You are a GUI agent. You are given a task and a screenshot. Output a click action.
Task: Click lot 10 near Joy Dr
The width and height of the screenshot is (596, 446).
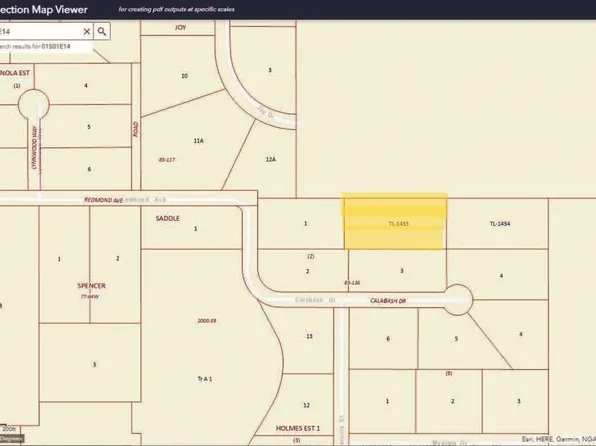(x=184, y=76)
